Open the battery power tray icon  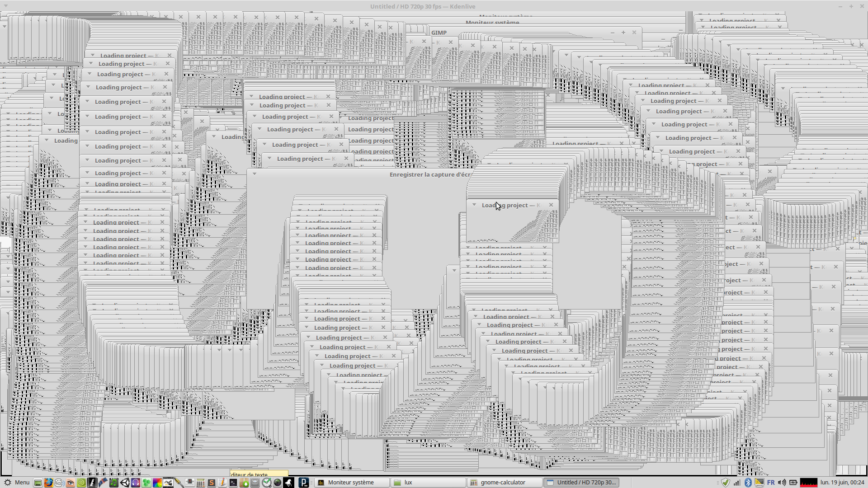coord(793,483)
